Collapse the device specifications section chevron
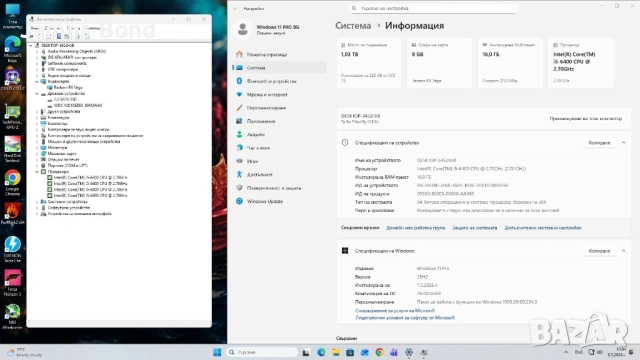This screenshot has height=360, width=640. tap(623, 143)
